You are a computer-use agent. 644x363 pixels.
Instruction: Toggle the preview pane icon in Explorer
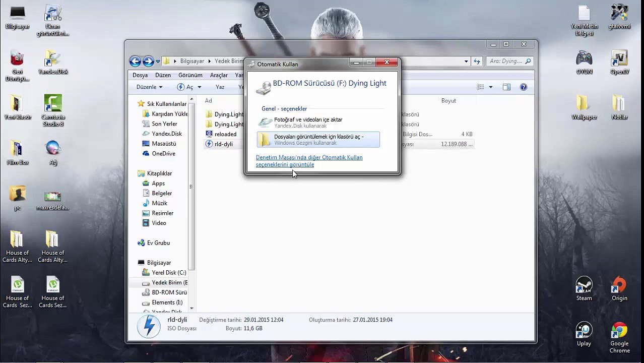click(506, 87)
